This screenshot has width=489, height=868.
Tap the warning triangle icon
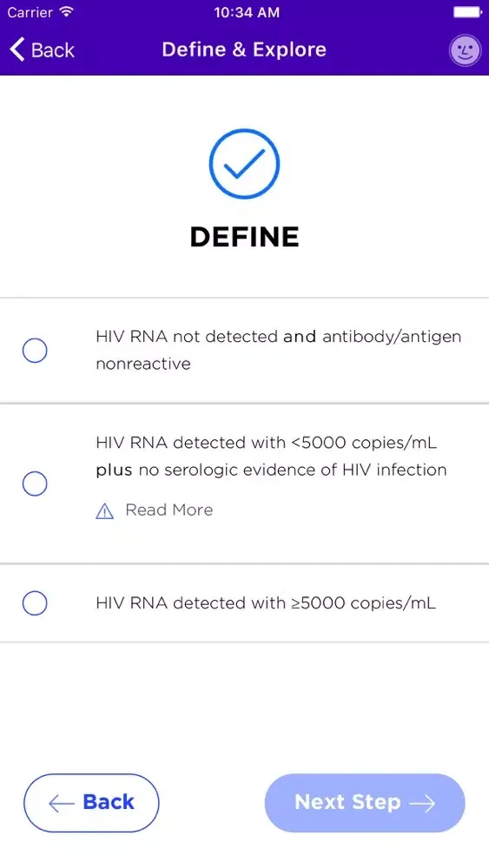[105, 511]
